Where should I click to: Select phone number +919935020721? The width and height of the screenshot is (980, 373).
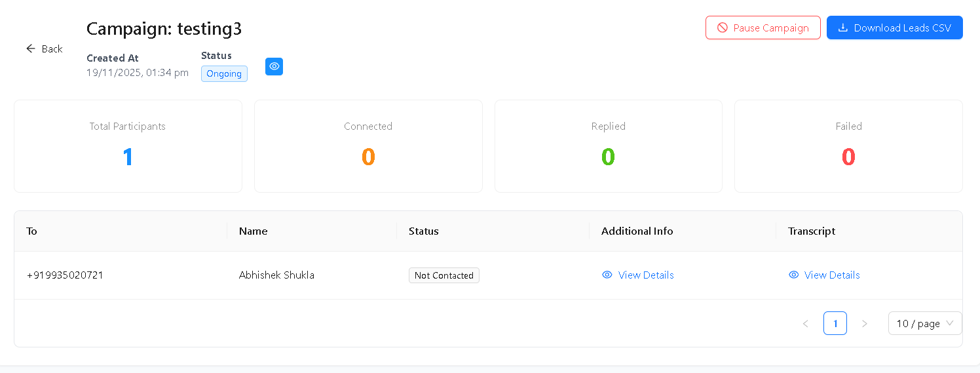pyautogui.click(x=65, y=275)
